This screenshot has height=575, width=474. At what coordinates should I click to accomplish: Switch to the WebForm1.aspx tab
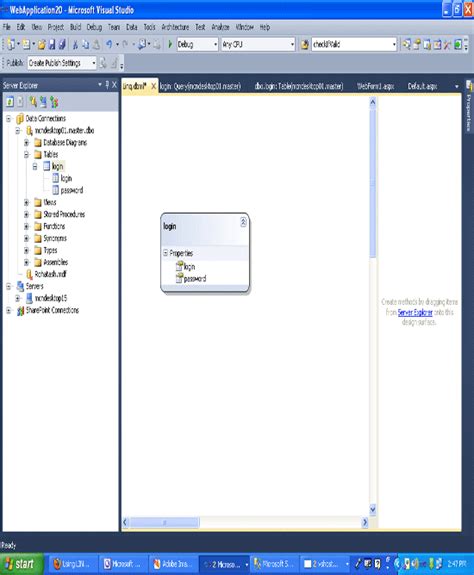coord(375,86)
